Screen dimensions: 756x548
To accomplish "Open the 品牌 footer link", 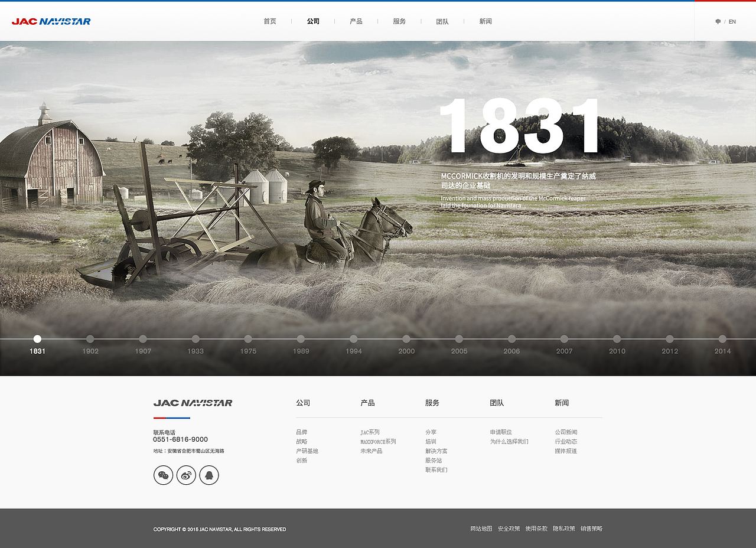I will tap(302, 432).
